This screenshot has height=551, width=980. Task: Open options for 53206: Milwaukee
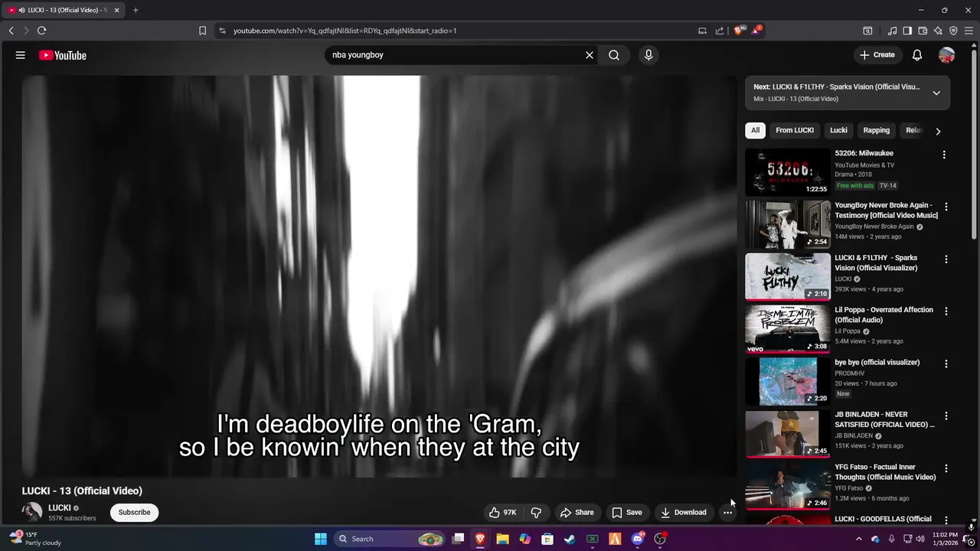pyautogui.click(x=944, y=155)
